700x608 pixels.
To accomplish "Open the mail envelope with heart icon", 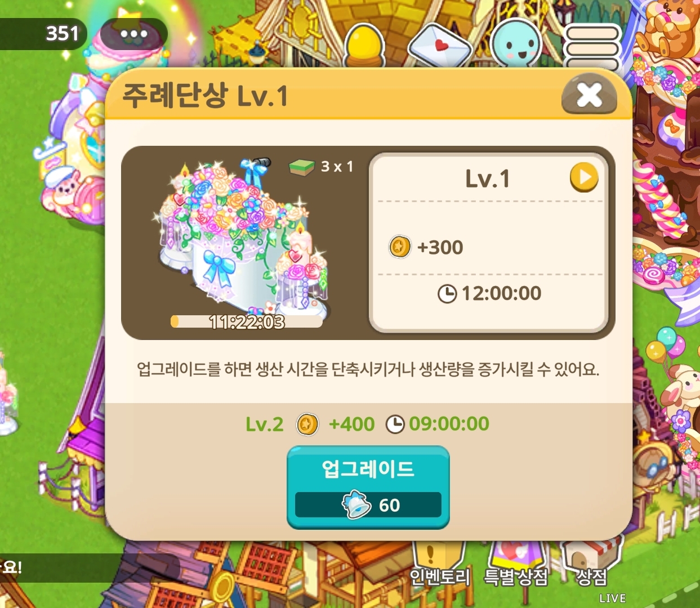I will (440, 45).
